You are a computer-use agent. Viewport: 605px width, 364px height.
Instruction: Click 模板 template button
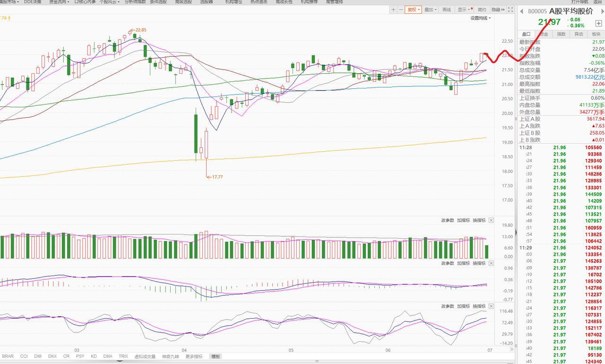216,356
